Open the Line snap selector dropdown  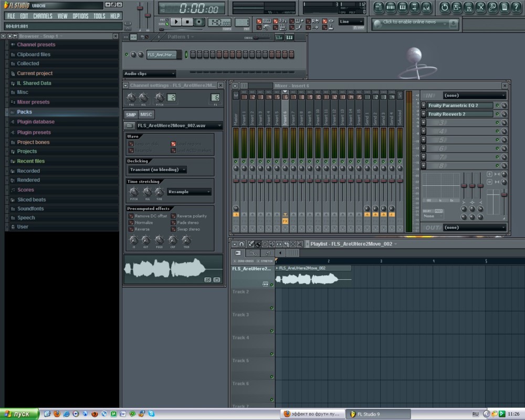(351, 22)
